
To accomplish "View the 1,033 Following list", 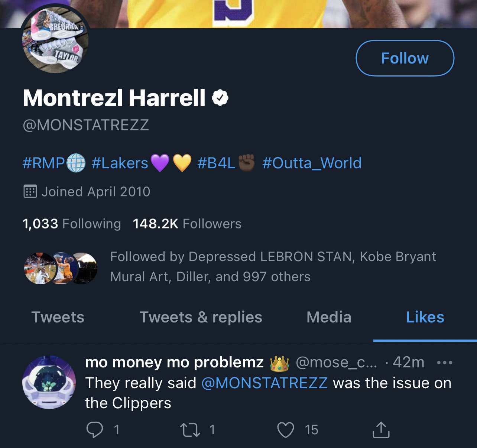I will [x=72, y=224].
